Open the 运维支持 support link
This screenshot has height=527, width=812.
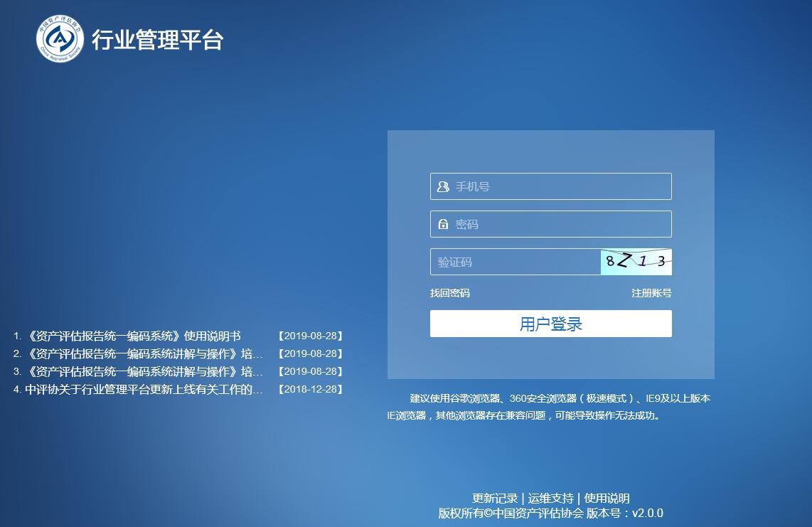pos(550,499)
